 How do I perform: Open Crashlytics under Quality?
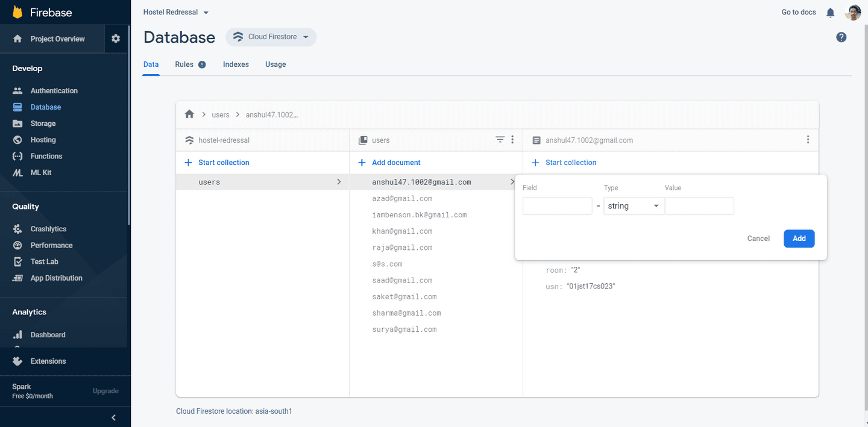click(x=48, y=229)
